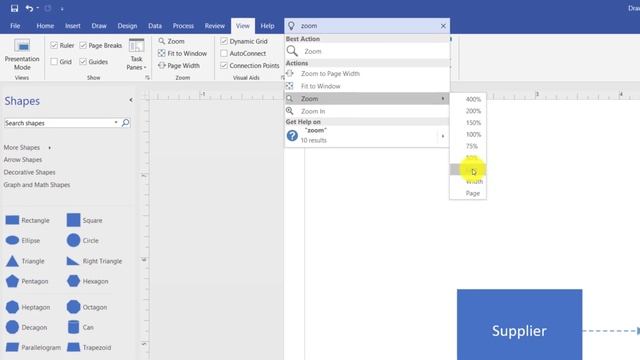The height and width of the screenshot is (360, 640).
Task: Open the Help tab
Action: 267,26
